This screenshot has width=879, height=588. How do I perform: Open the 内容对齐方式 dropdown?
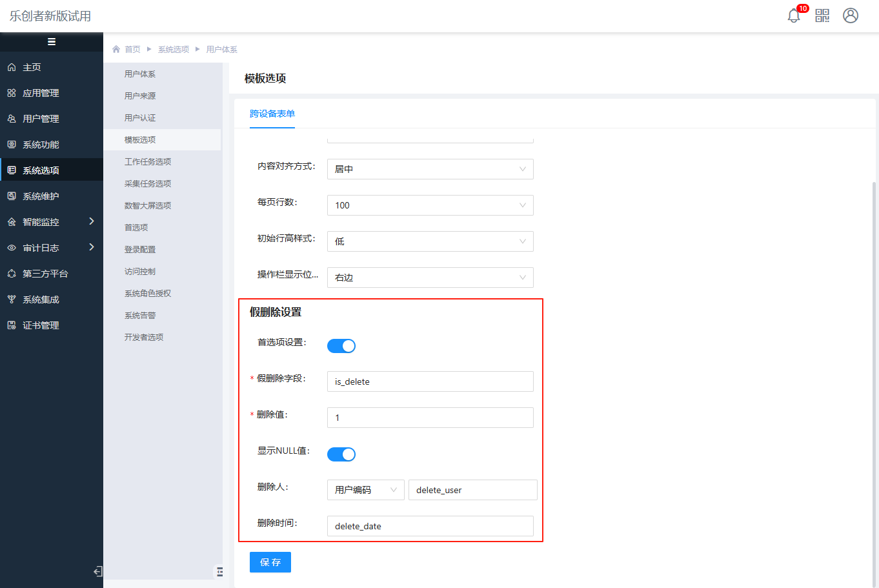point(430,169)
